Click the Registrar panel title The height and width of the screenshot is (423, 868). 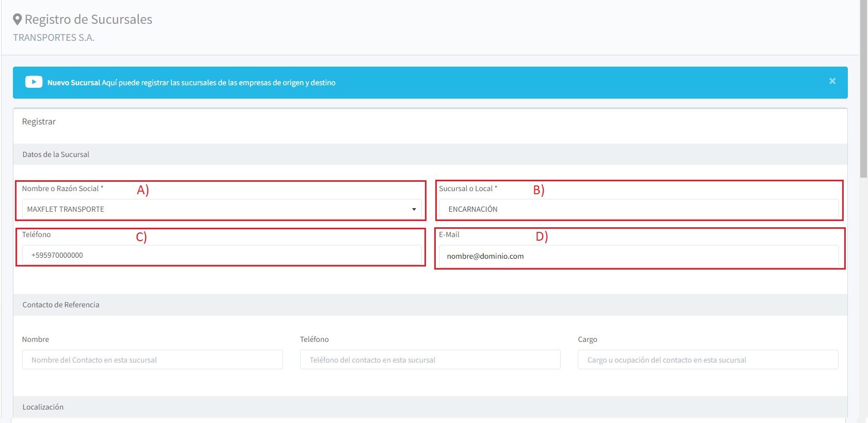[39, 122]
